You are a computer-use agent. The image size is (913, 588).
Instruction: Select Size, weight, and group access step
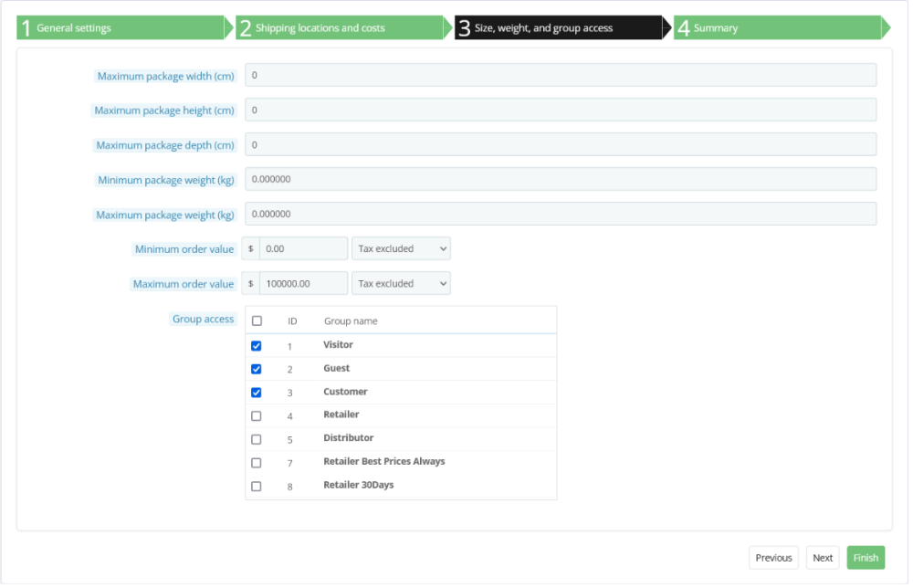(557, 28)
